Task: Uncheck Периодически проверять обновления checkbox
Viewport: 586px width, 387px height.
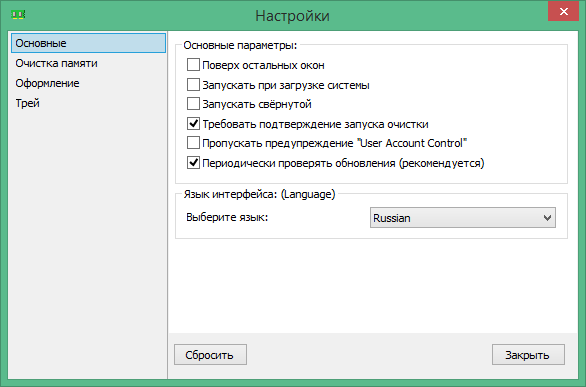Action: pyautogui.click(x=193, y=162)
